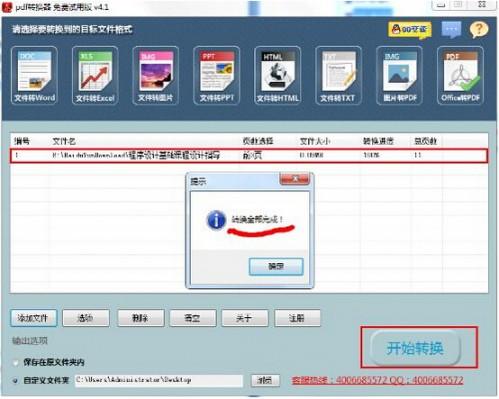Click the 选项 button beside 添加文件

coord(86,318)
